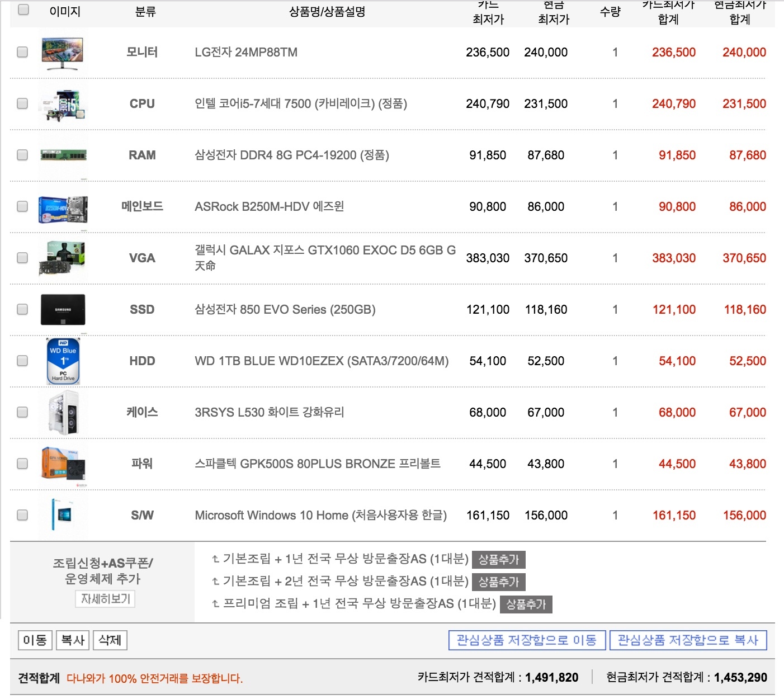Select the 케이스 row checkbox
The width and height of the screenshot is (784, 699).
(22, 412)
